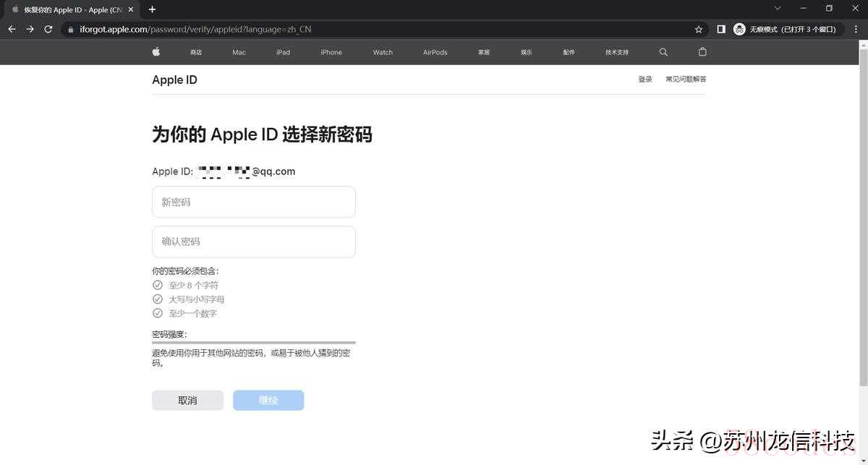Toggle the browser side panel icon
Viewport: 868px width, 465px height.
(x=721, y=29)
